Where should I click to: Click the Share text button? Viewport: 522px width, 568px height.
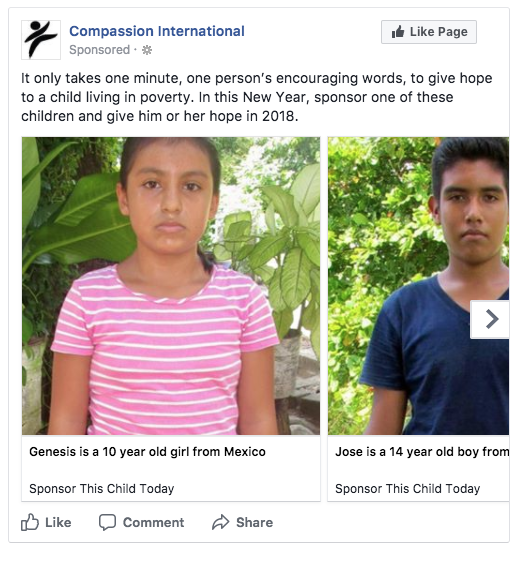[255, 522]
